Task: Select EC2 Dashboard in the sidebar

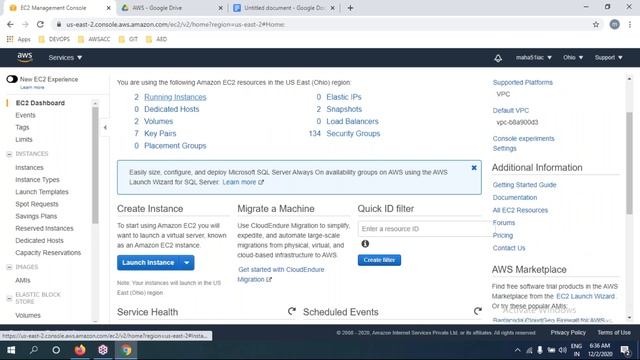Action: [40, 103]
